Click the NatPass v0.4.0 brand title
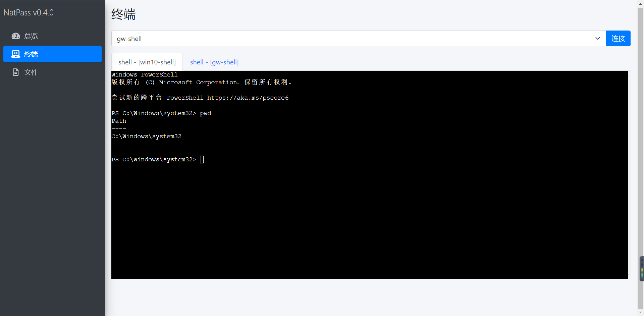644x316 pixels. [x=29, y=13]
